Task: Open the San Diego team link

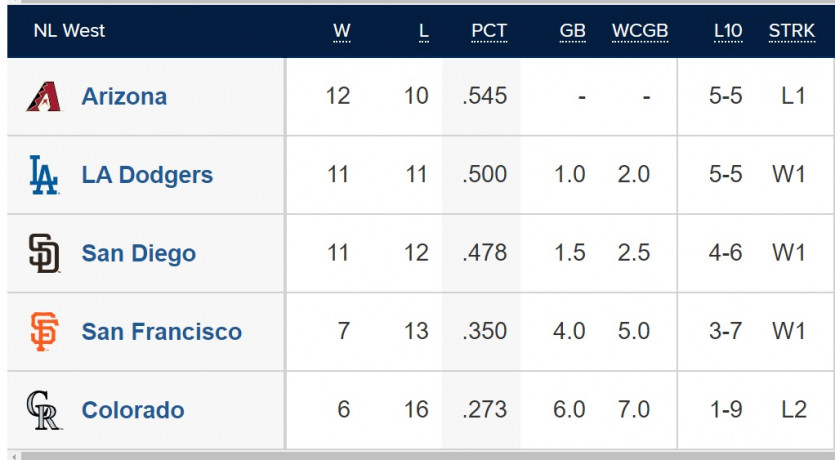Action: [138, 253]
